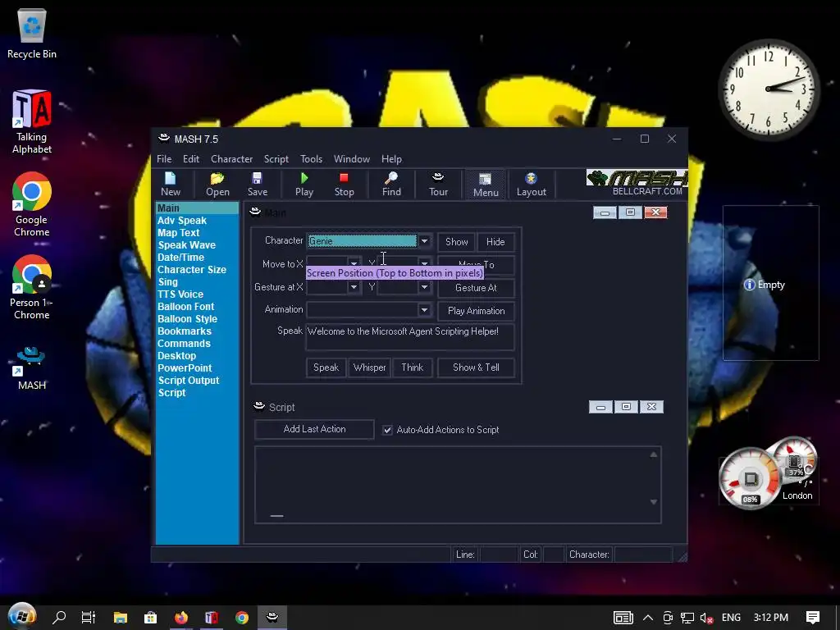
Task: Open the Character menu
Action: click(x=231, y=159)
